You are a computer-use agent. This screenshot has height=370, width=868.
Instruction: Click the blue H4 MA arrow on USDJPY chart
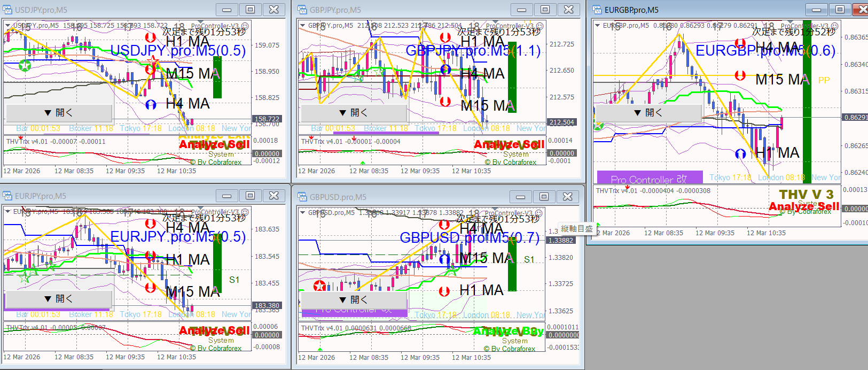[151, 104]
